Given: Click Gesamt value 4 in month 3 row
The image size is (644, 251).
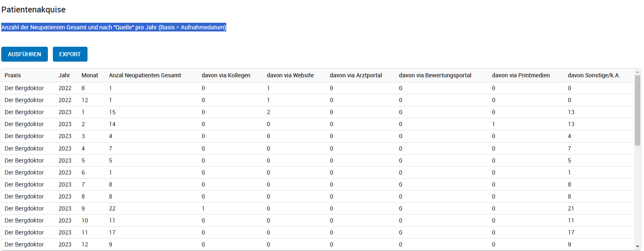Looking at the screenshot, I should tap(111, 136).
